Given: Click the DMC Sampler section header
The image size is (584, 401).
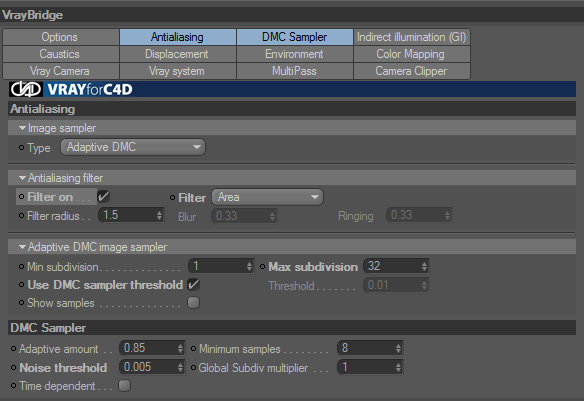Looking at the screenshot, I should [292, 328].
